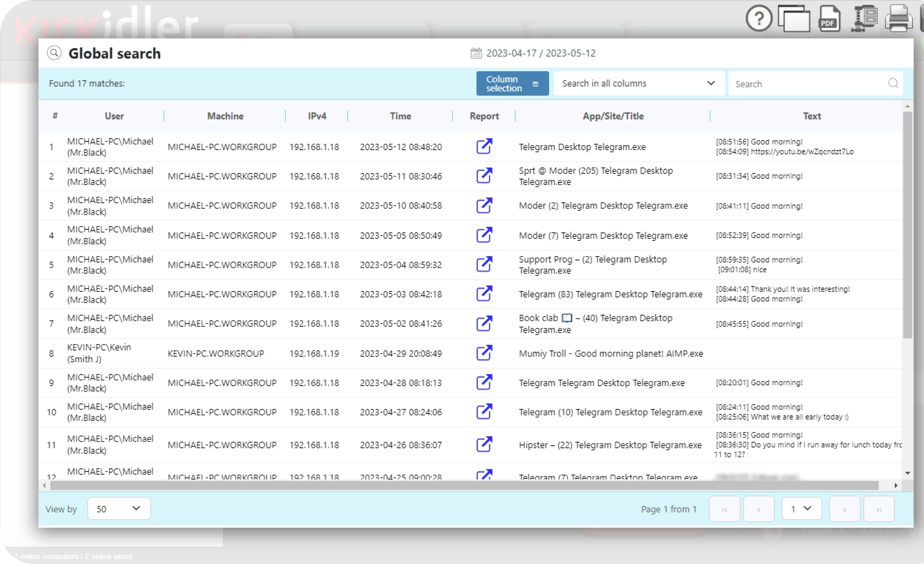The width and height of the screenshot is (924, 564).
Task: Sort by Machine column header
Action: tap(225, 116)
